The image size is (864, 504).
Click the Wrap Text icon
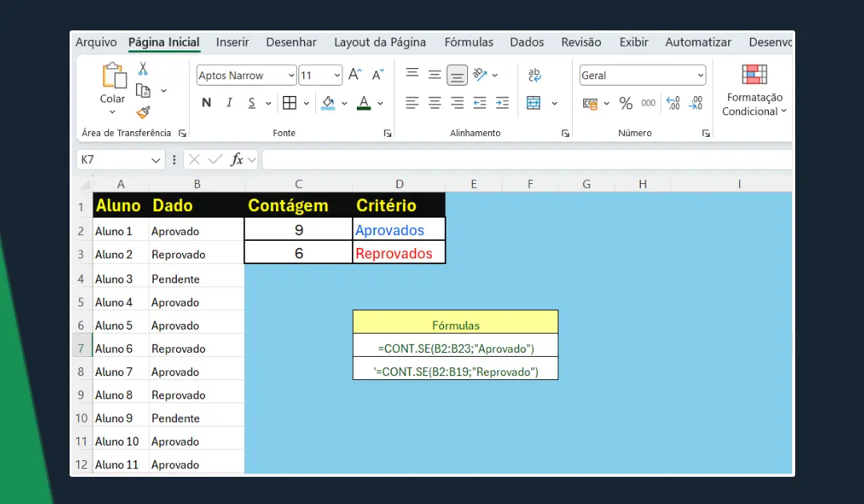(534, 75)
